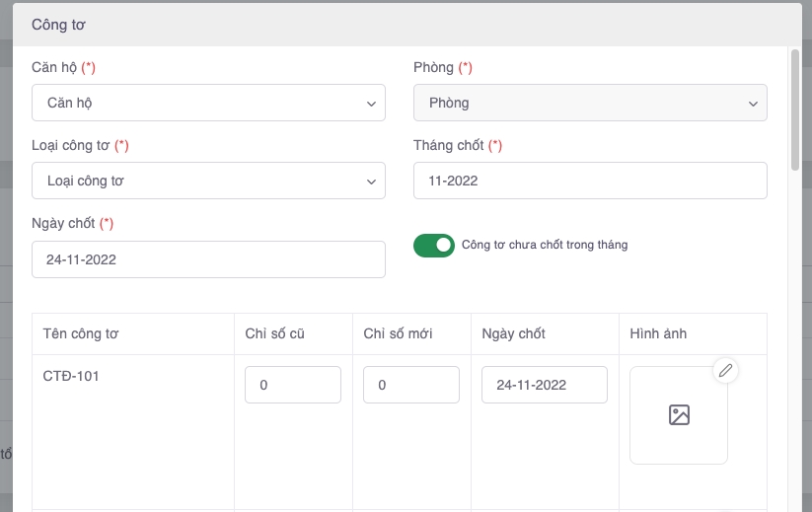This screenshot has height=512, width=812.
Task: Toggle off 'Công tơ chưa chốt trong tháng'
Action: click(433, 245)
